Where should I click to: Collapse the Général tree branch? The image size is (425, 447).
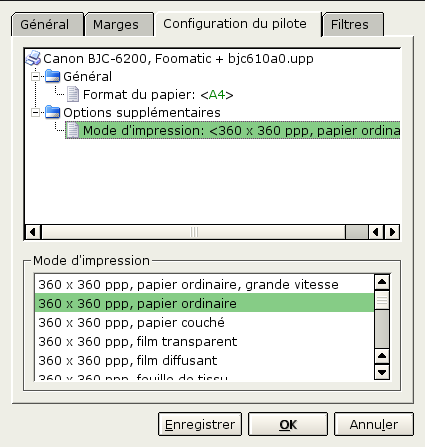[x=35, y=77]
